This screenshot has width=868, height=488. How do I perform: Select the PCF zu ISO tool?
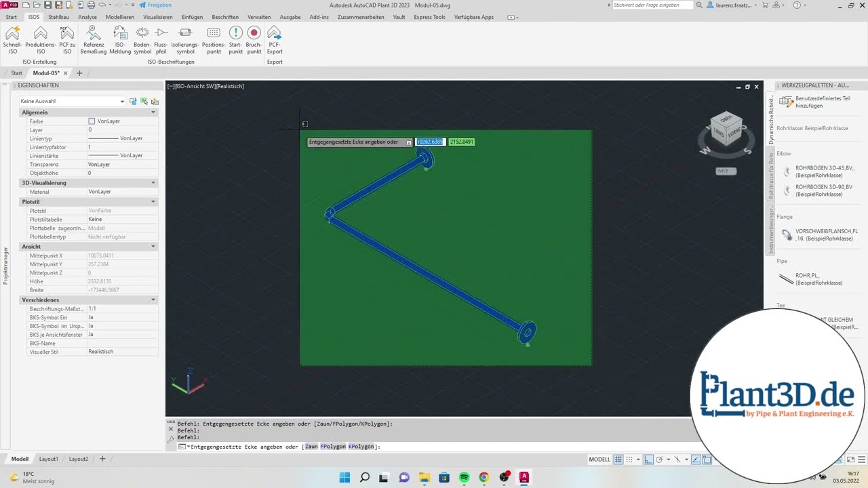click(x=67, y=40)
